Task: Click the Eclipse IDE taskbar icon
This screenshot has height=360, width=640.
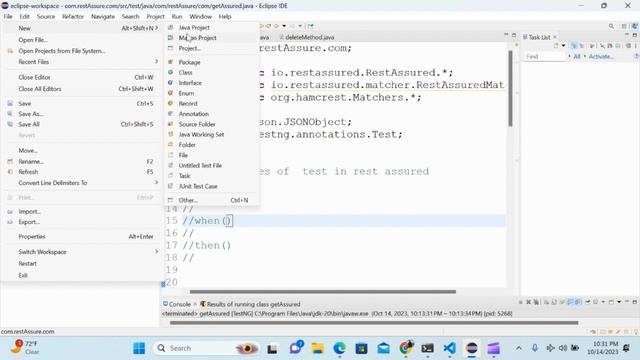Action: [x=471, y=348]
